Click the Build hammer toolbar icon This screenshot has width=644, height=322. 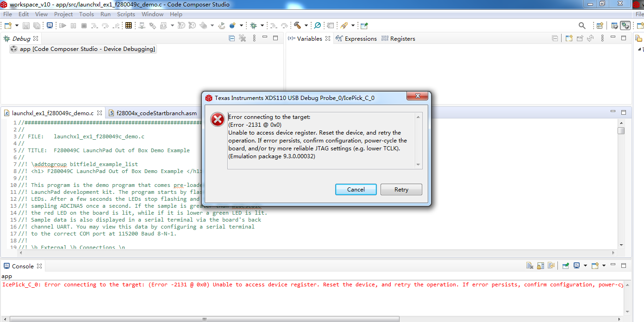(x=297, y=25)
